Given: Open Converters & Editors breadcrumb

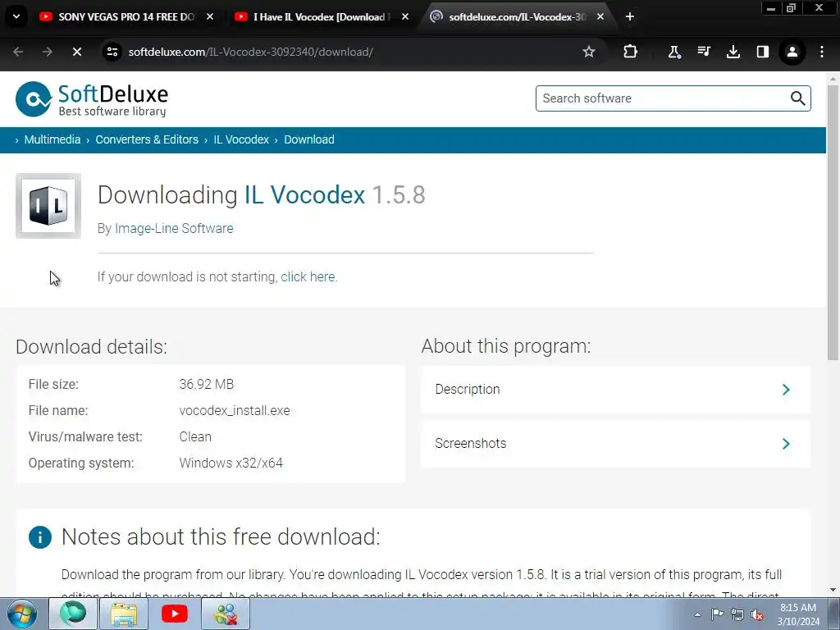Looking at the screenshot, I should pos(147,139).
